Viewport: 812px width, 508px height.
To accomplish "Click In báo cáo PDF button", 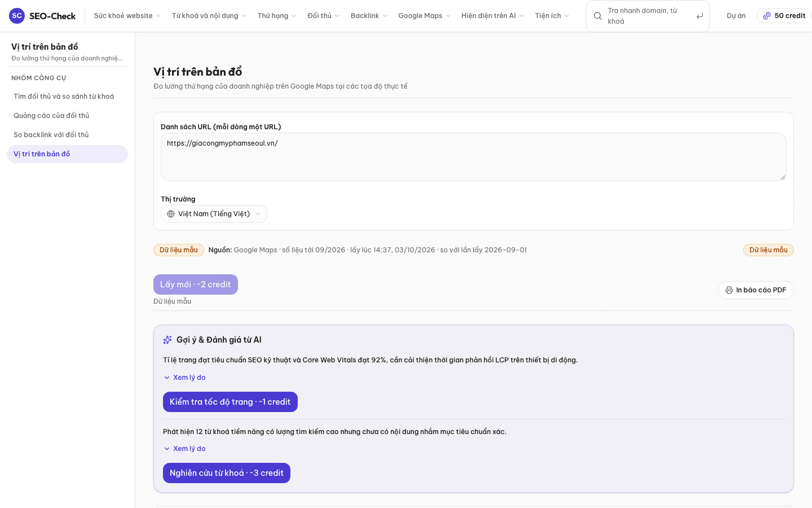I will coord(756,290).
